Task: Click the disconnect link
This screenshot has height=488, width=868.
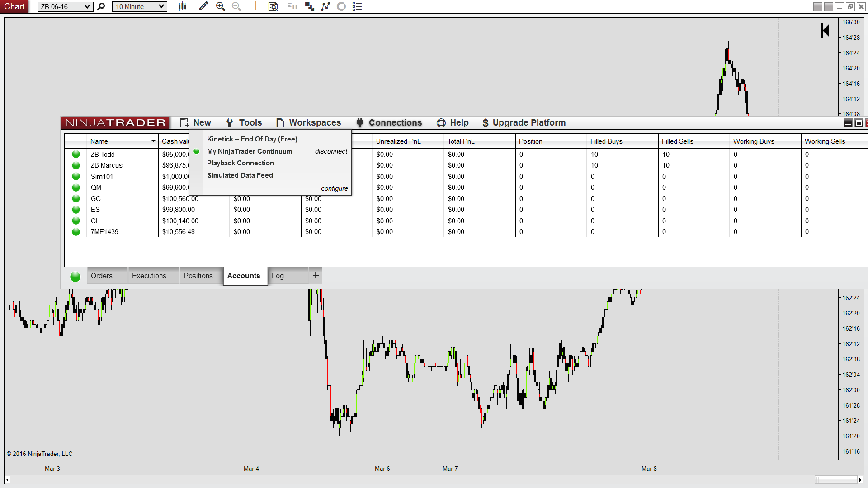Action: tap(331, 151)
